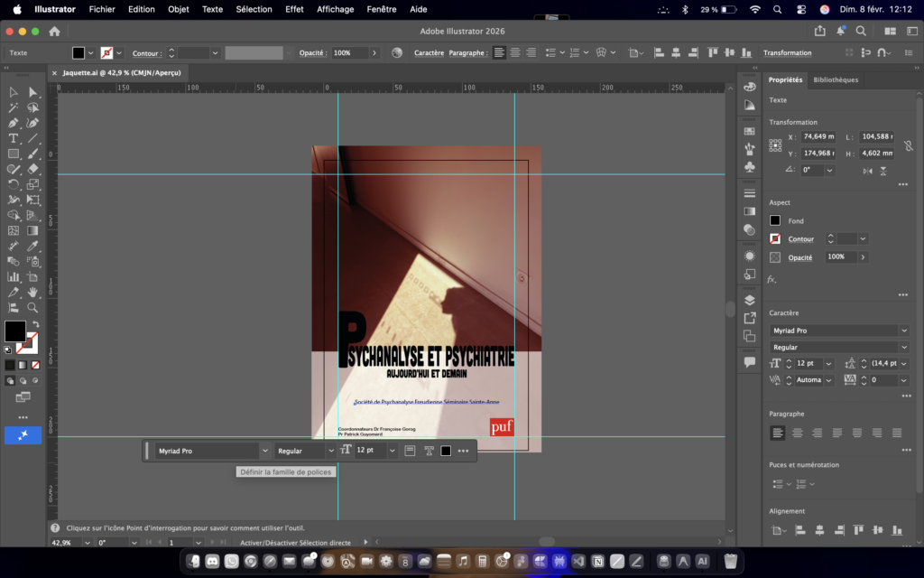Select the Rotate tool
924x578 pixels.
point(13,184)
